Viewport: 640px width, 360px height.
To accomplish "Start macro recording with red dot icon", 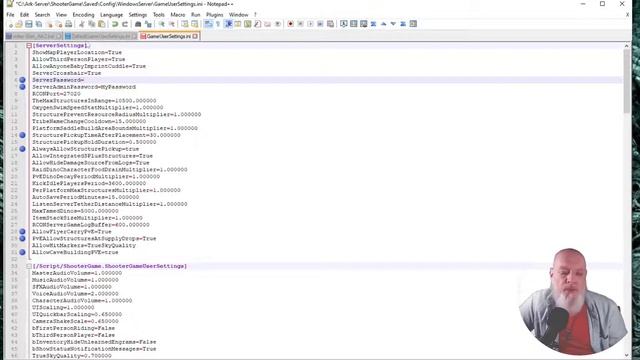I will point(290,24).
